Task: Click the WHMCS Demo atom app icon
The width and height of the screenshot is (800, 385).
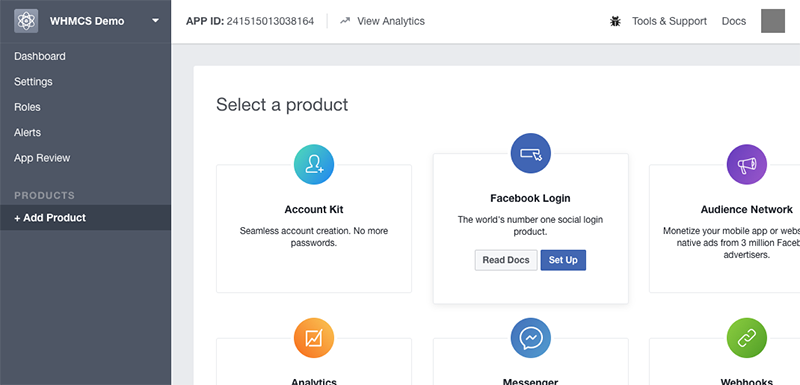Action: (x=26, y=21)
